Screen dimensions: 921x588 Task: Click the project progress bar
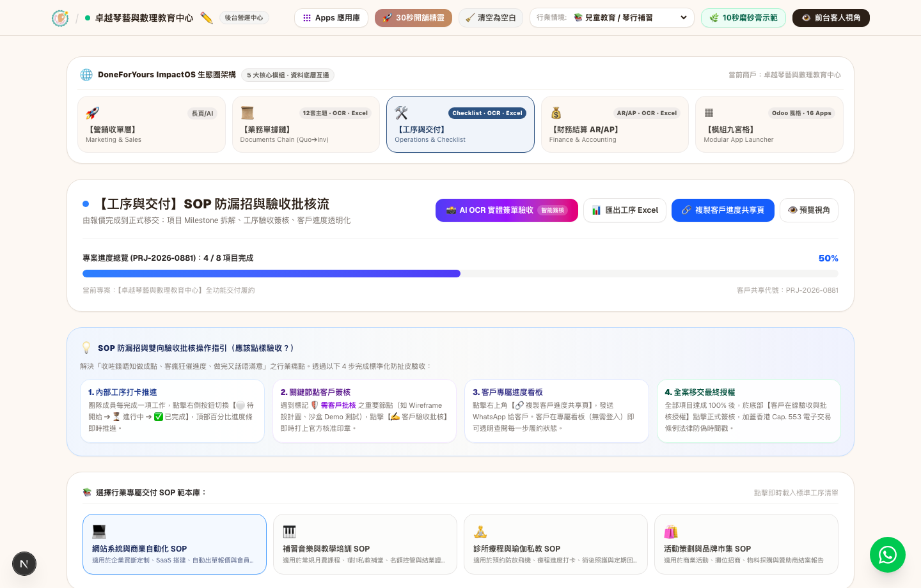[x=460, y=274]
